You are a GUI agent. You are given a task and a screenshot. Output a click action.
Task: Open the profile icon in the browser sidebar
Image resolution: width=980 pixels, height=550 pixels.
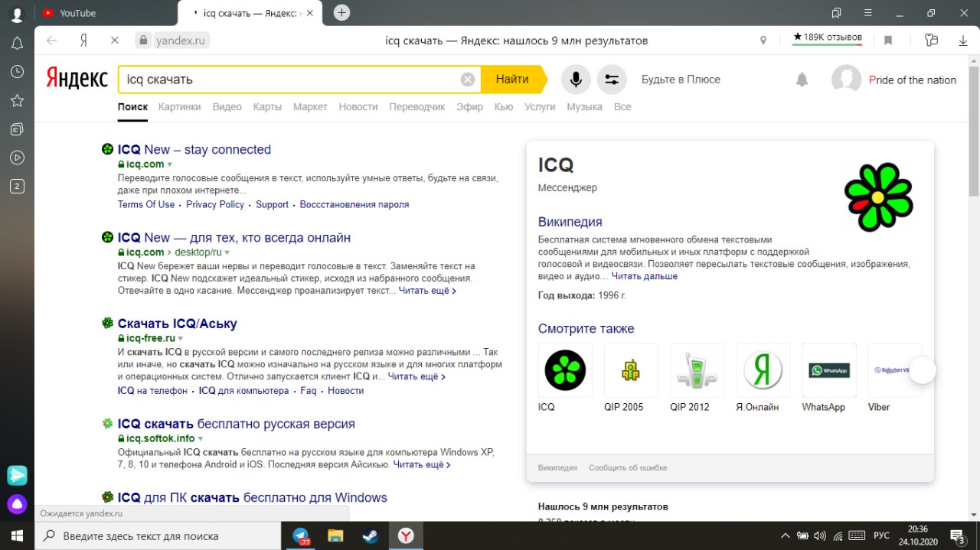pos(17,13)
